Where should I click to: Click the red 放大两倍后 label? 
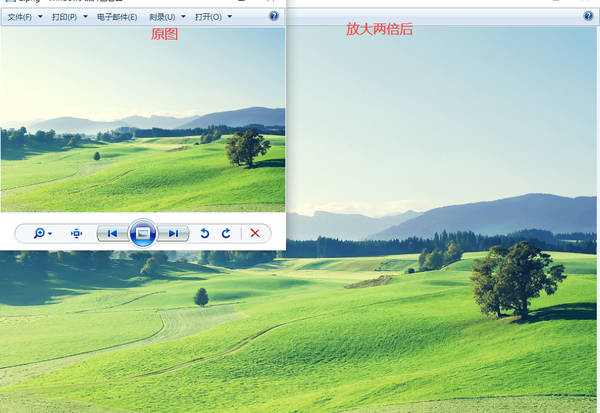(x=379, y=30)
